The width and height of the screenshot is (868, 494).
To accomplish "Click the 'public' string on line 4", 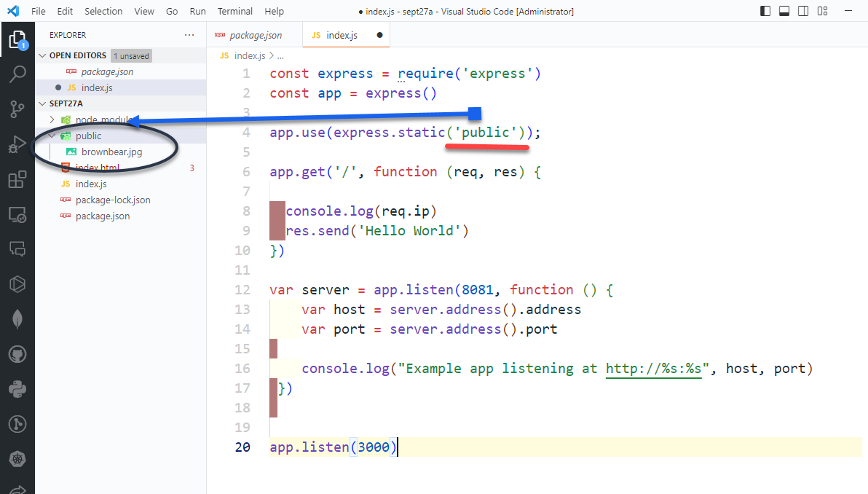I will click(x=486, y=133).
